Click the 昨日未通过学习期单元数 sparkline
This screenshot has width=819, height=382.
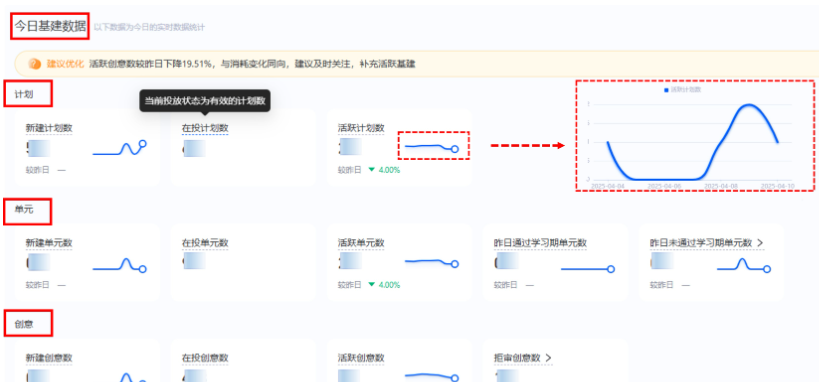pyautogui.click(x=744, y=265)
